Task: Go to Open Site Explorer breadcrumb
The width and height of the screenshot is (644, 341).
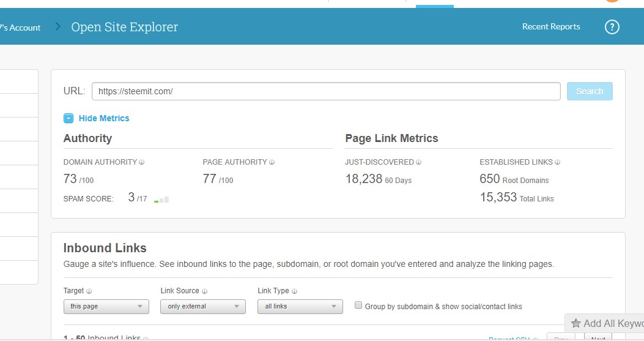Action: point(125,27)
